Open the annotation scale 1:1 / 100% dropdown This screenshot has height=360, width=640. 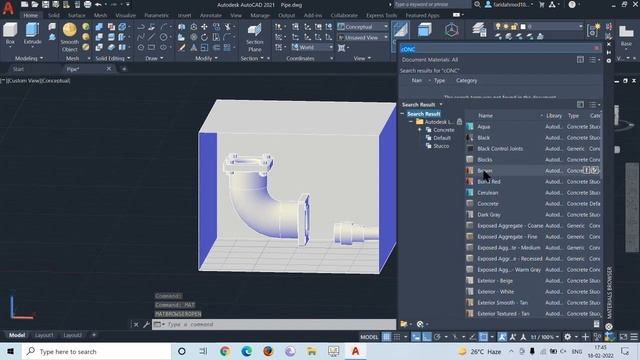pos(544,337)
